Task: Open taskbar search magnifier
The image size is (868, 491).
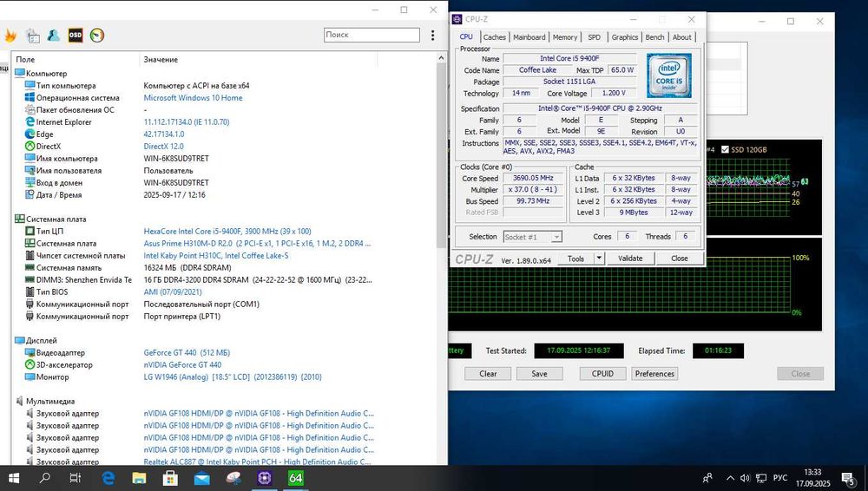Action: (x=45, y=478)
